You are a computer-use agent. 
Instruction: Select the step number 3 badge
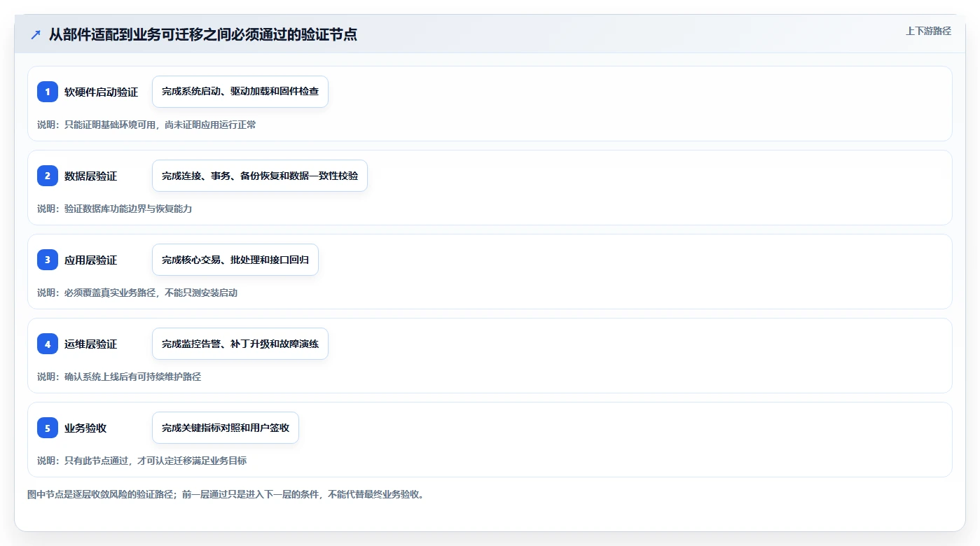(x=48, y=260)
